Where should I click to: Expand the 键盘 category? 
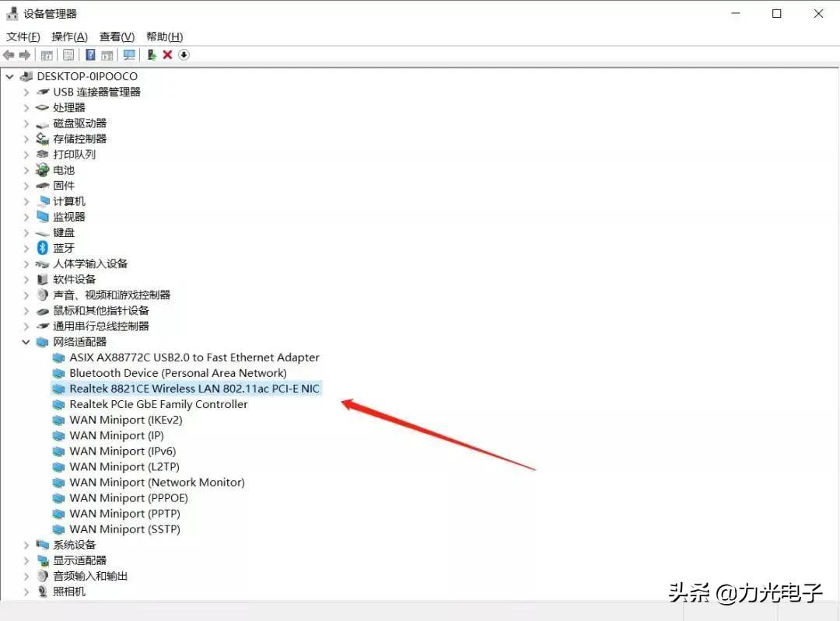(27, 232)
